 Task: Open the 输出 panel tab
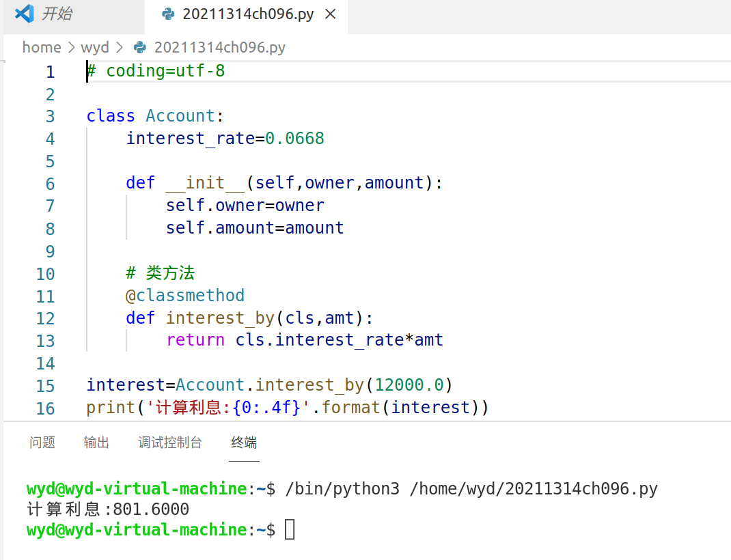click(96, 442)
